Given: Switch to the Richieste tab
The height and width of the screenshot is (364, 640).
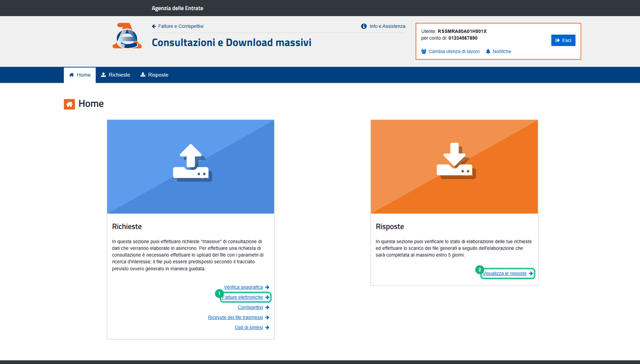Looking at the screenshot, I should (116, 75).
